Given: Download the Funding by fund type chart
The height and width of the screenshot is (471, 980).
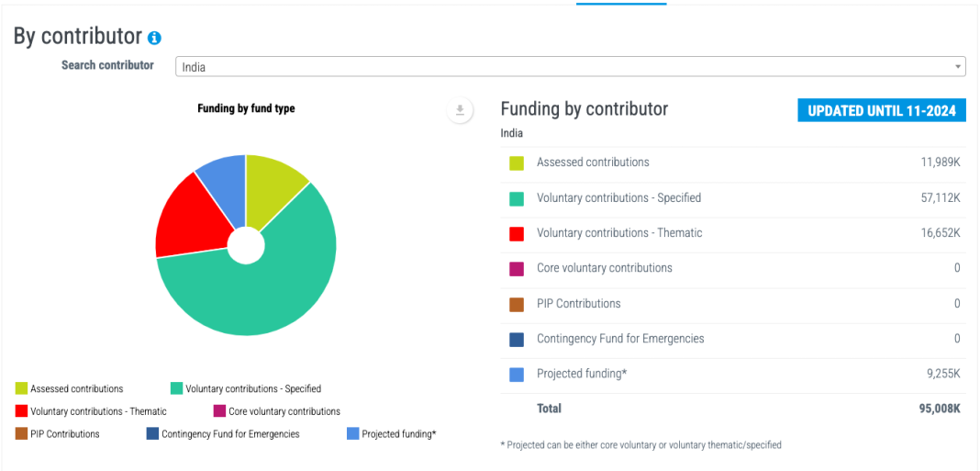Looking at the screenshot, I should (460, 110).
